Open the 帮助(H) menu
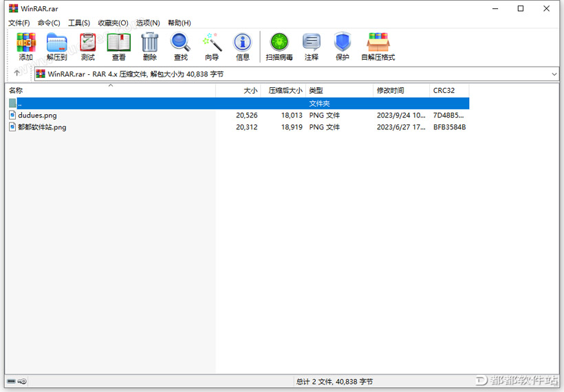 (x=179, y=23)
